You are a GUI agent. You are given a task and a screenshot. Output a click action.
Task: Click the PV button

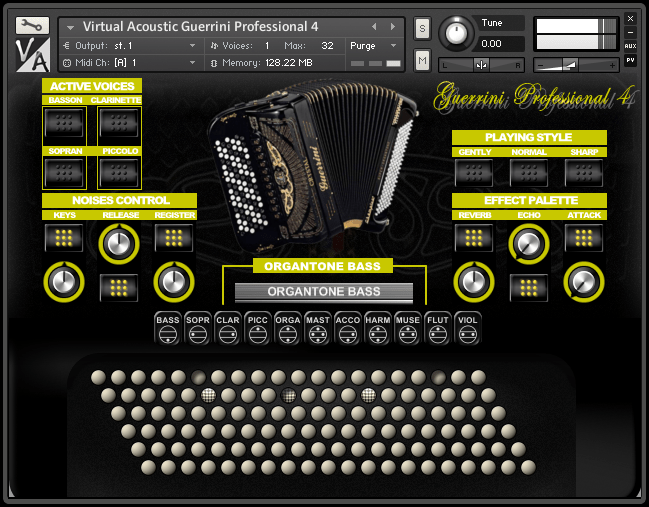[x=630, y=60]
